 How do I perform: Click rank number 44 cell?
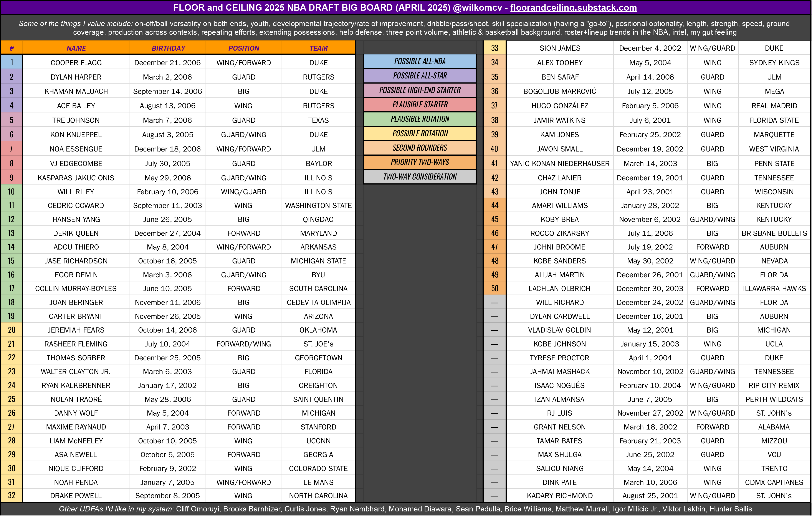coord(495,206)
